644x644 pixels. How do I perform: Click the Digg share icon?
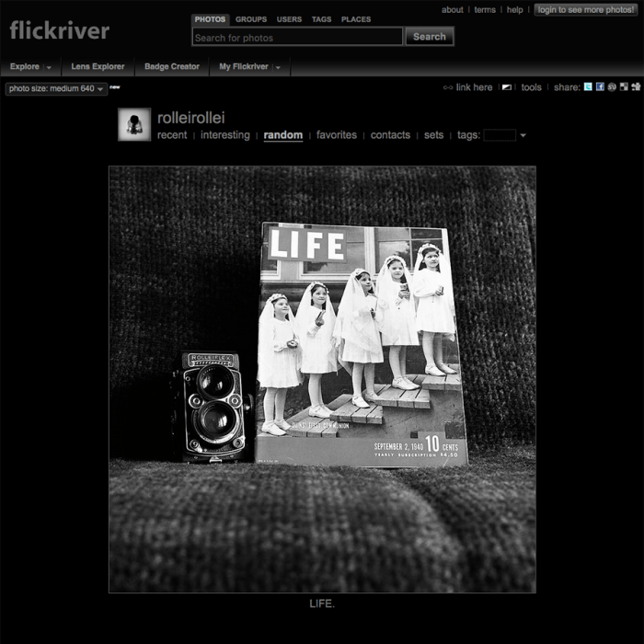tap(635, 87)
